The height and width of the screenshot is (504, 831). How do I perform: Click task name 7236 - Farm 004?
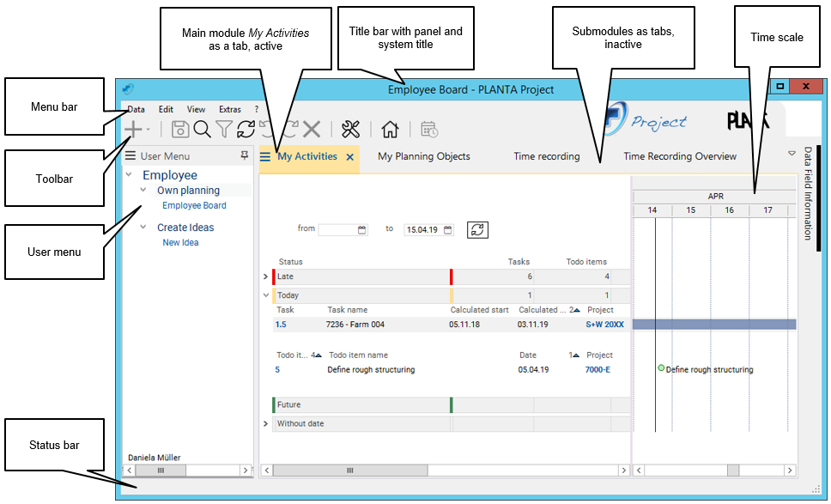355,325
